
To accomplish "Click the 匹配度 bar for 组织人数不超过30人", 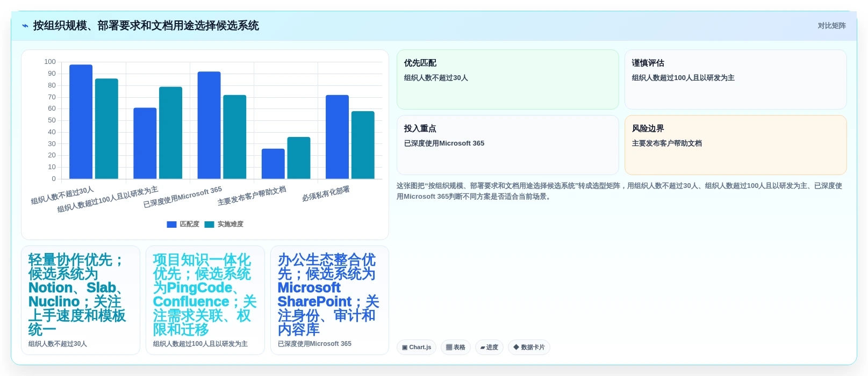I will 81,122.
